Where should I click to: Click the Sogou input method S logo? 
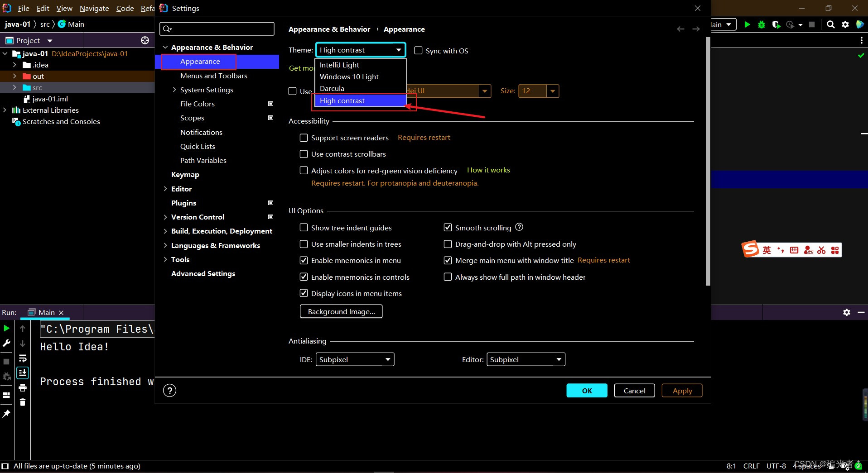(x=750, y=249)
